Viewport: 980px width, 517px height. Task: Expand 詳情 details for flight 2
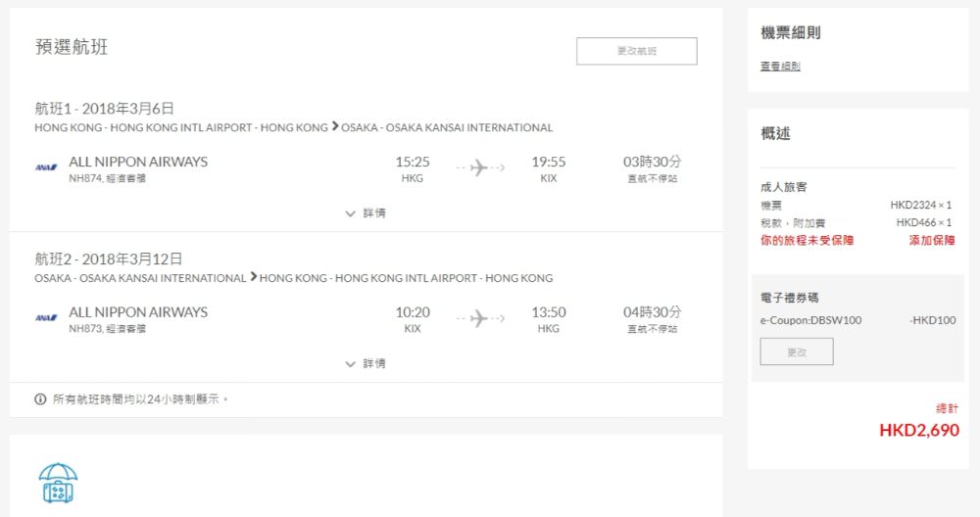pyautogui.click(x=366, y=363)
